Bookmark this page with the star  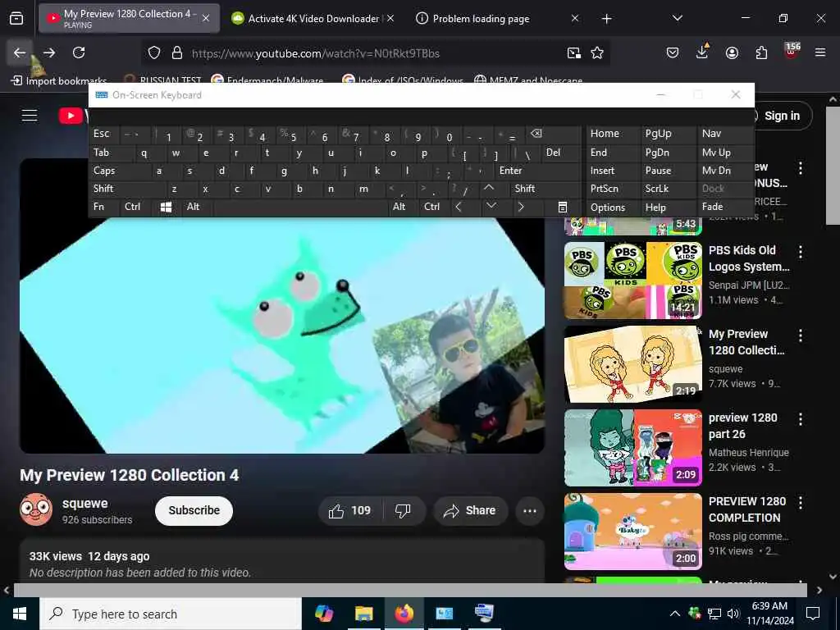597,53
